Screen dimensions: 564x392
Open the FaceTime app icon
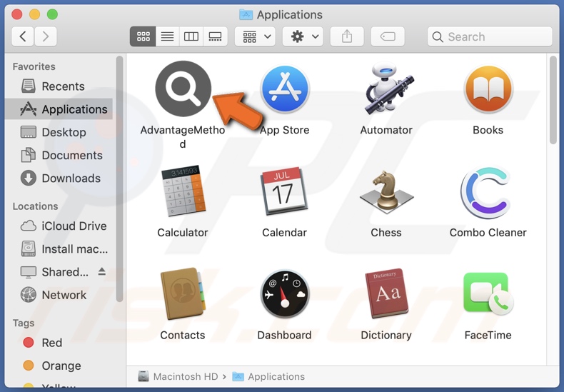click(x=488, y=293)
